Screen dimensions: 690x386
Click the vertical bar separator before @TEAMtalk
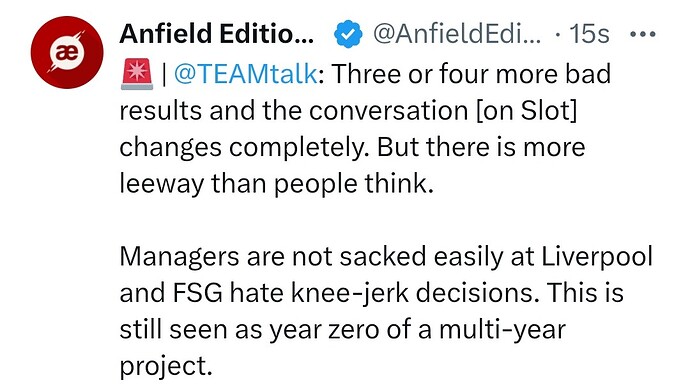click(164, 74)
